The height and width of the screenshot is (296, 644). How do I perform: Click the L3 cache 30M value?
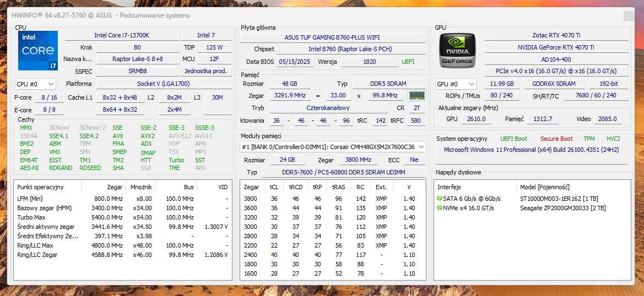(x=218, y=97)
